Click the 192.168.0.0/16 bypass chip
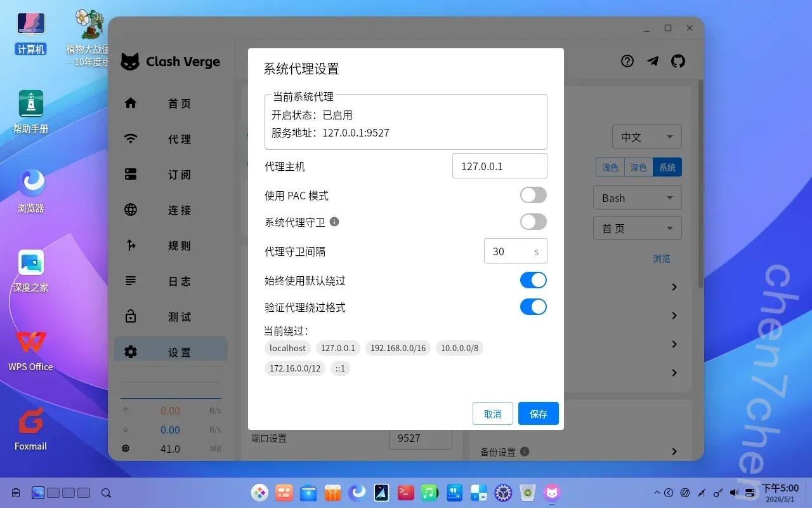Image resolution: width=812 pixels, height=508 pixels. point(398,348)
